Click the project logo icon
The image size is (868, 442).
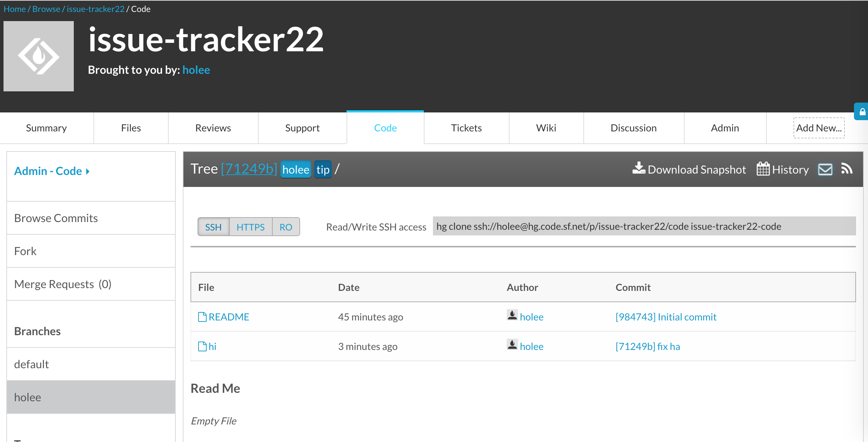39,56
